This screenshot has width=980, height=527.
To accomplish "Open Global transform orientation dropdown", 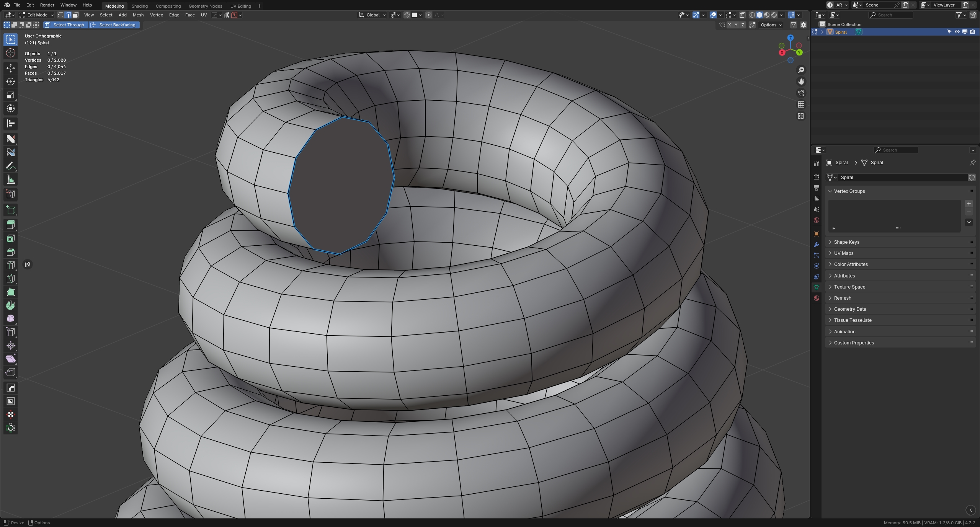I will coord(372,15).
